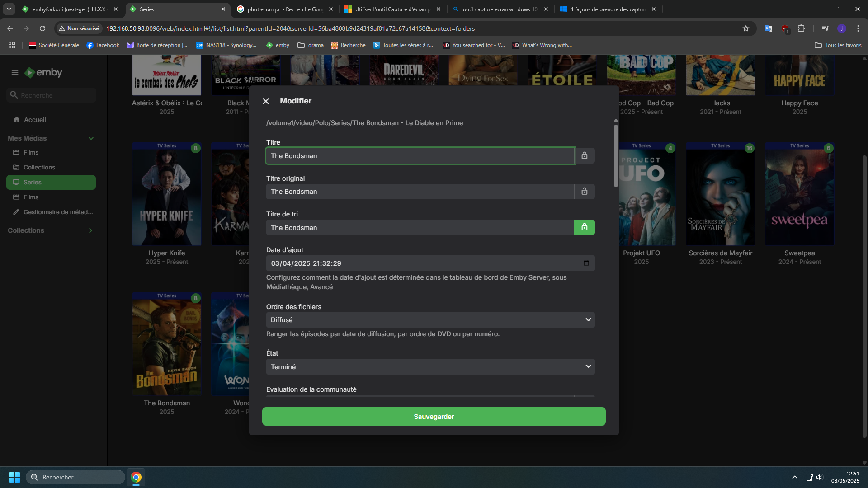The height and width of the screenshot is (488, 868).
Task: Click the Sauvegarder button
Action: [x=434, y=417]
